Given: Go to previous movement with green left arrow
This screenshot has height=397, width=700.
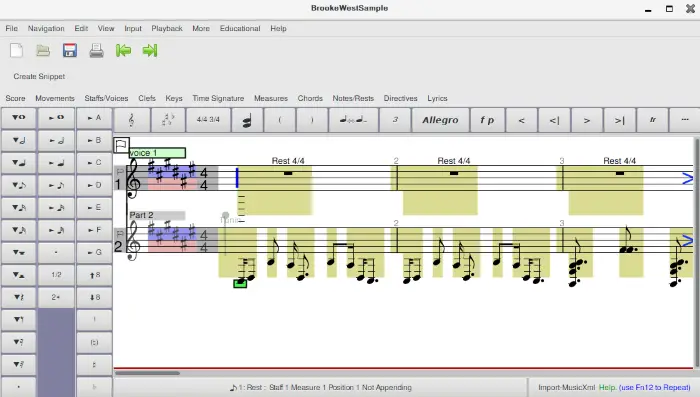Looking at the screenshot, I should coord(123,50).
